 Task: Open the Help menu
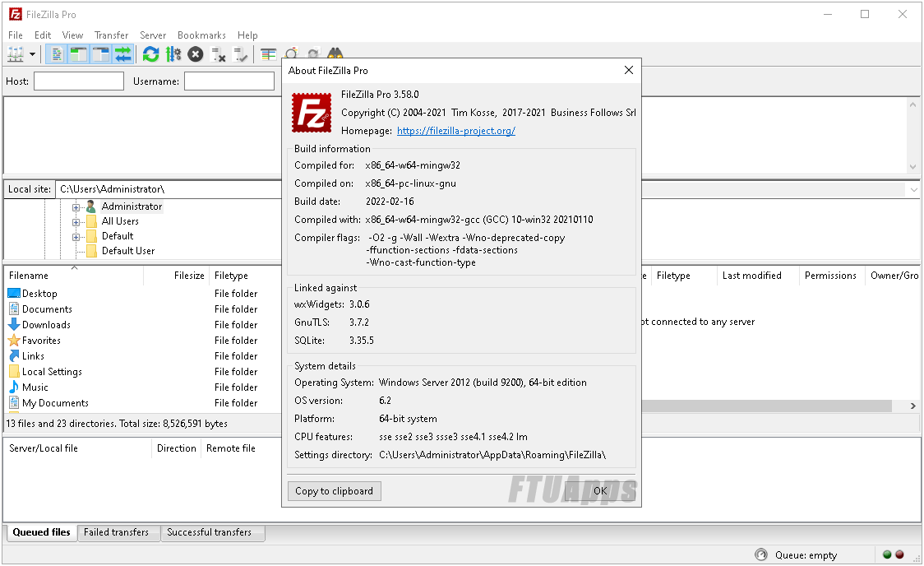pyautogui.click(x=247, y=35)
